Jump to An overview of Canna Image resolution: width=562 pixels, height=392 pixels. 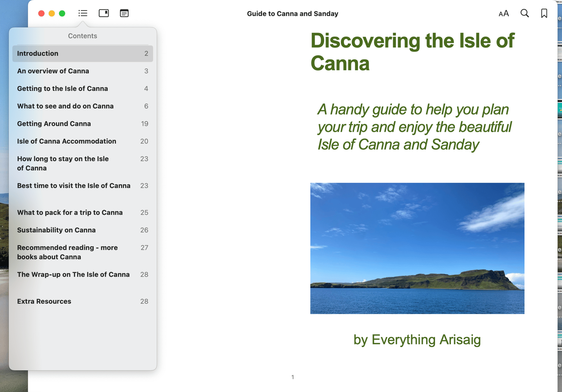coord(82,71)
